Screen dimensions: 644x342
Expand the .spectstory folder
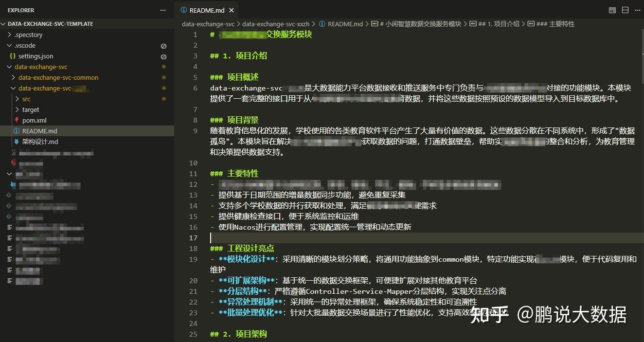[10, 35]
